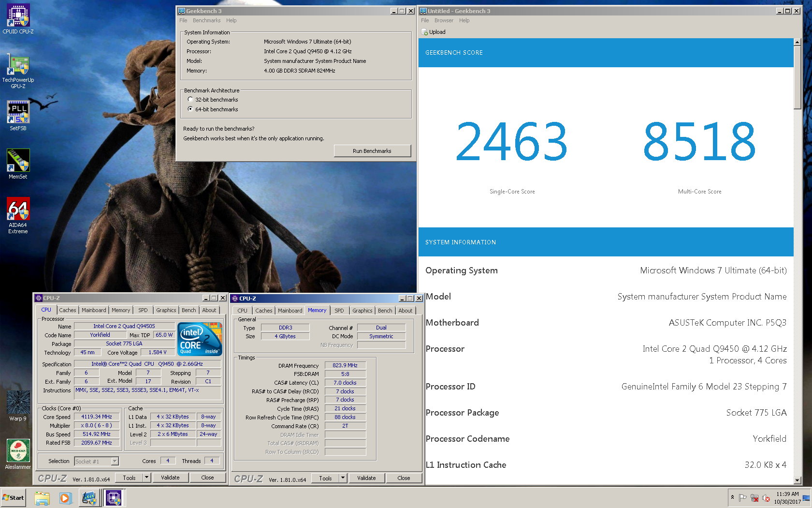Click the Geekbench 3 title bar icon
This screenshot has width=812, height=508.
click(182, 11)
